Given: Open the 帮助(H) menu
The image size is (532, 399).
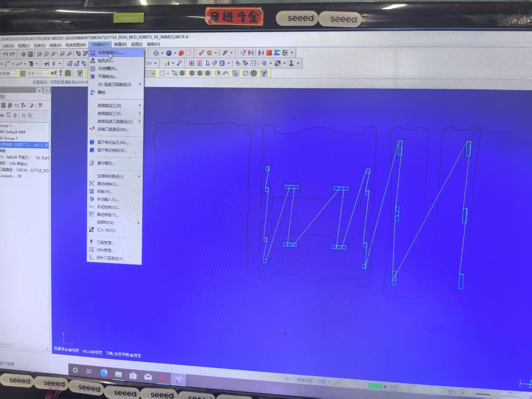Looking at the screenshot, I should [153, 44].
